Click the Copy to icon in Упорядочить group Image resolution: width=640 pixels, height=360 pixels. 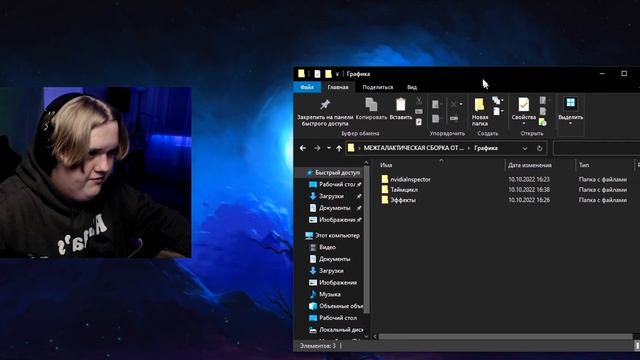(x=436, y=119)
